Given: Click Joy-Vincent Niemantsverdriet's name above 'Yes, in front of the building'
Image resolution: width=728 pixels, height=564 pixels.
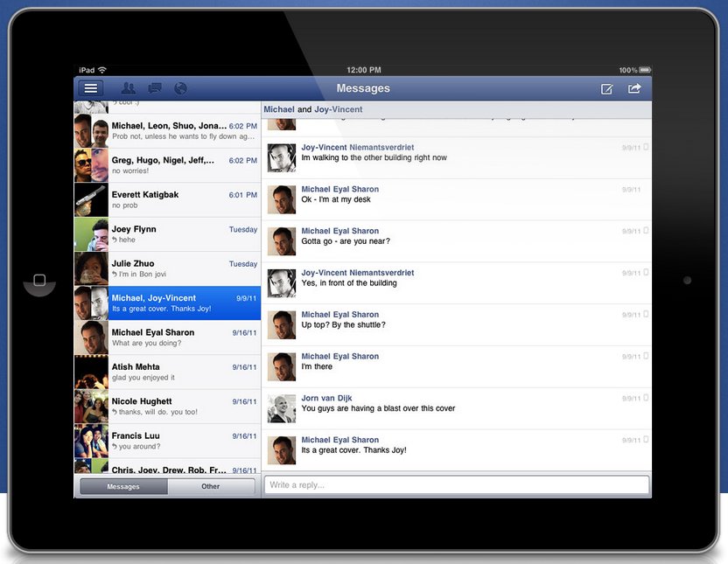Looking at the screenshot, I should click(358, 272).
